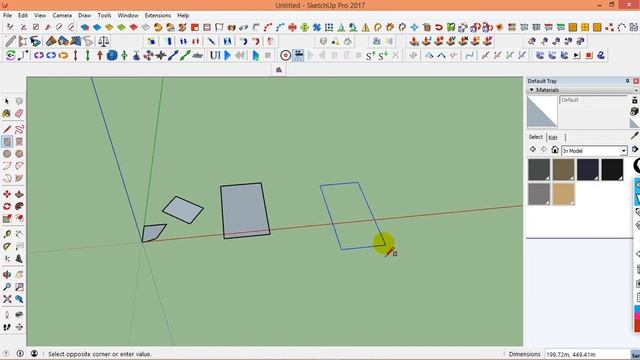
Task: Select the dark gray material swatch
Action: tap(539, 169)
